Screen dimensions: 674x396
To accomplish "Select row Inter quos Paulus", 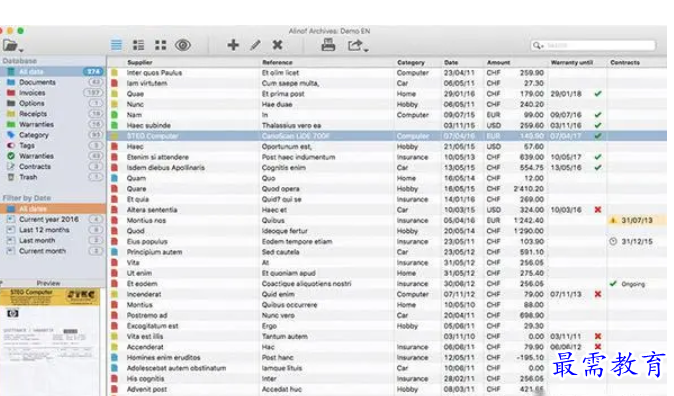I will click(387, 73).
